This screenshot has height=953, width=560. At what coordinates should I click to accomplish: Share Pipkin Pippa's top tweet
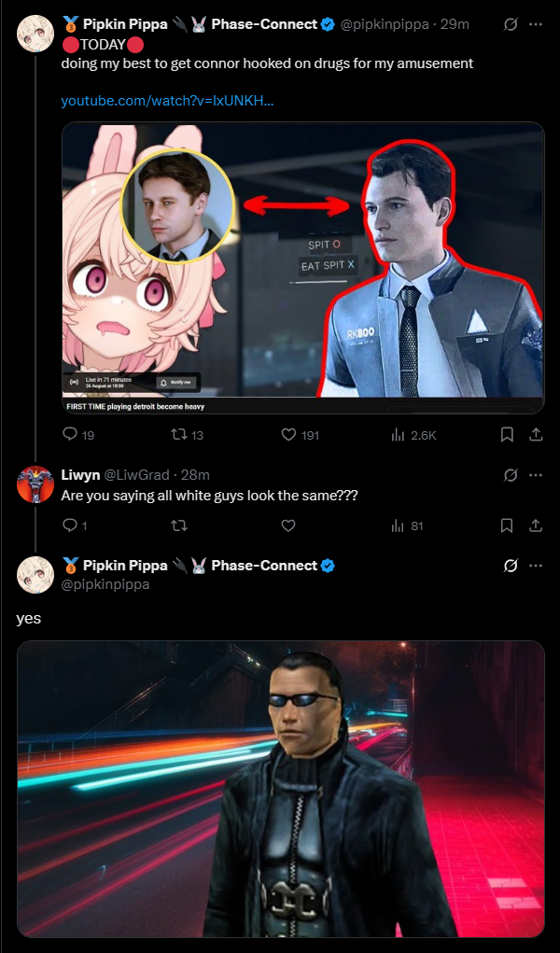click(x=536, y=435)
